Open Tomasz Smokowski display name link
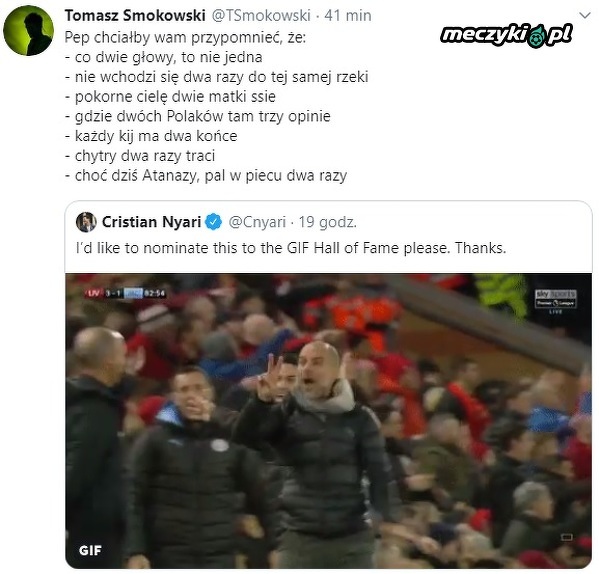Viewport: 599px width, 574px height. click(x=135, y=16)
